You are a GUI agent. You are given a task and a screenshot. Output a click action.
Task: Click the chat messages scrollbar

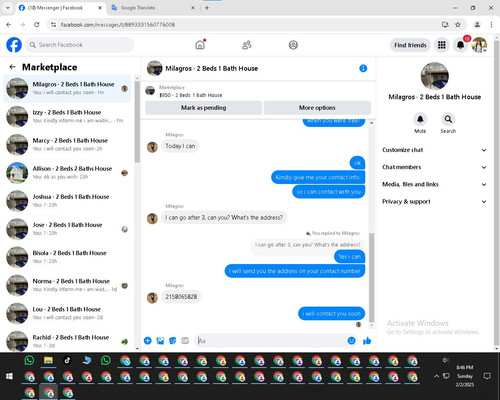[x=372, y=277]
